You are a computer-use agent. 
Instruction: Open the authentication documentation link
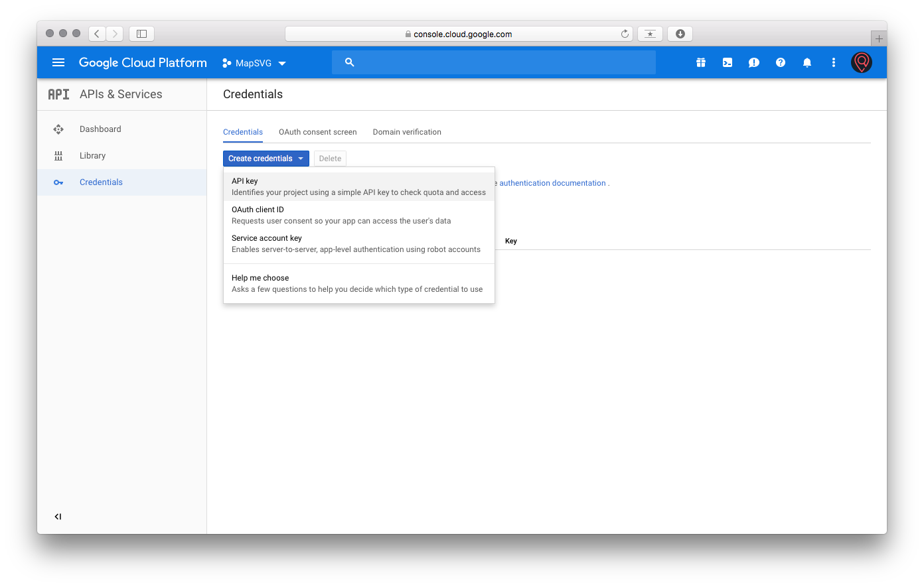pos(552,183)
